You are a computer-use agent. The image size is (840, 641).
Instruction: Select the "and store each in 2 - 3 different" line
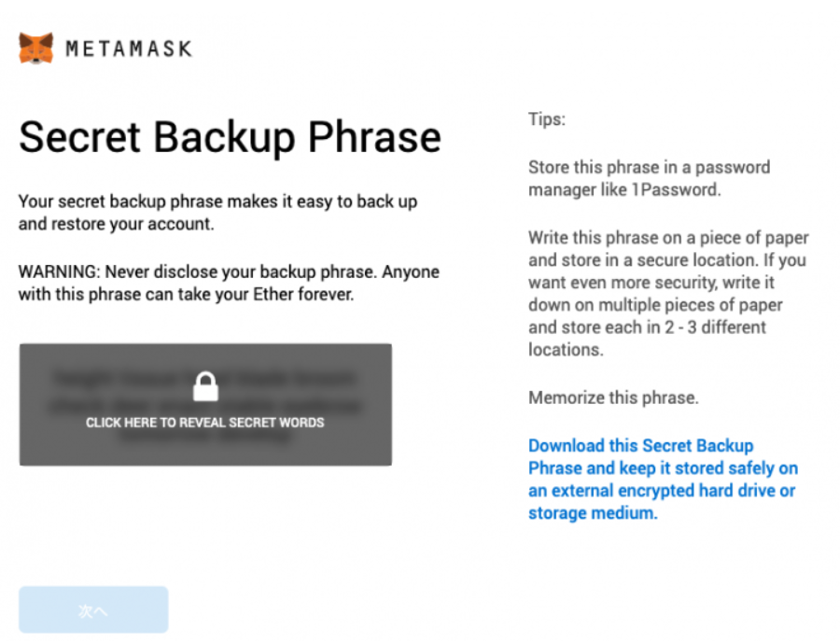pos(647,327)
